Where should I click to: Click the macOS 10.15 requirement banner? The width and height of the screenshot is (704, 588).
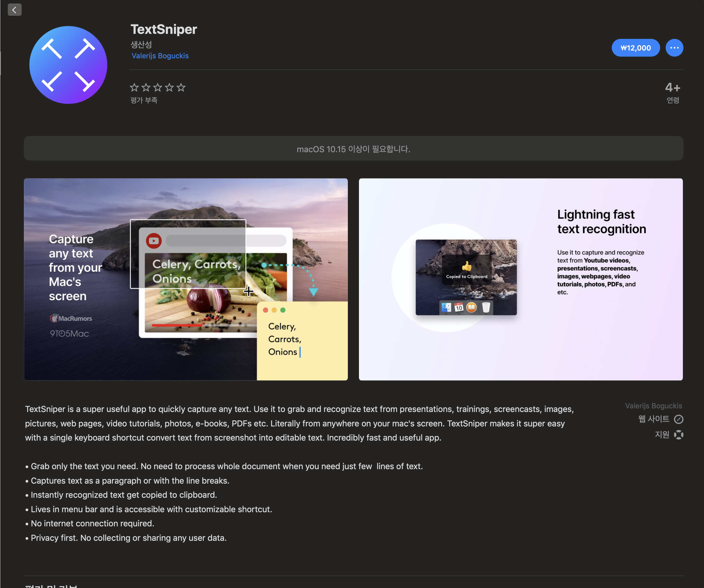(x=353, y=149)
